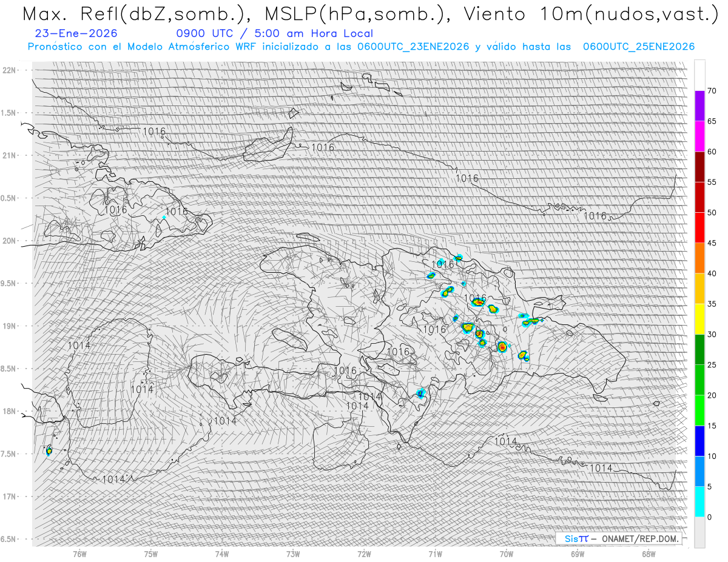Click the 0 value on the color scale
728x562 pixels.
pyautogui.click(x=710, y=517)
